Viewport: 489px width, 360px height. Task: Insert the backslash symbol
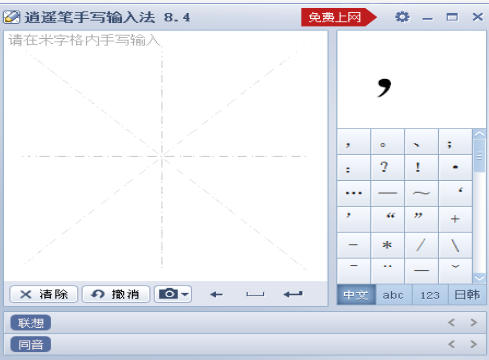coord(455,245)
